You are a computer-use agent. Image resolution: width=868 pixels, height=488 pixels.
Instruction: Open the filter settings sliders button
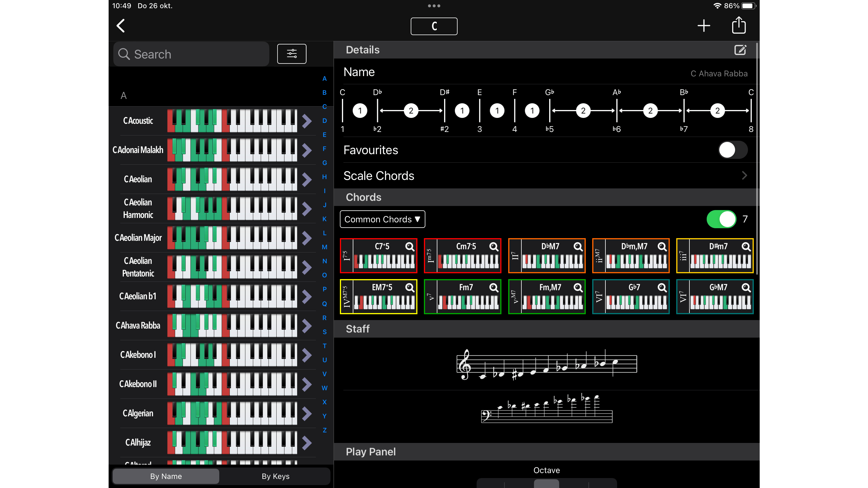[x=292, y=54]
